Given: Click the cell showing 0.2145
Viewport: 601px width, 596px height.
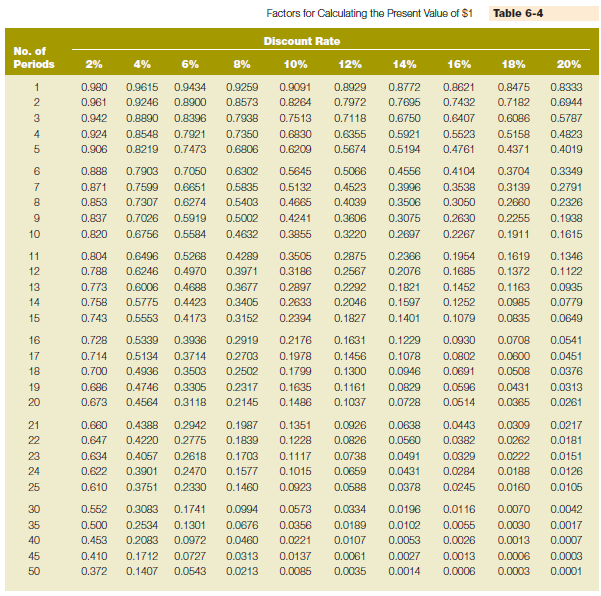Looking at the screenshot, I should coord(242,402).
